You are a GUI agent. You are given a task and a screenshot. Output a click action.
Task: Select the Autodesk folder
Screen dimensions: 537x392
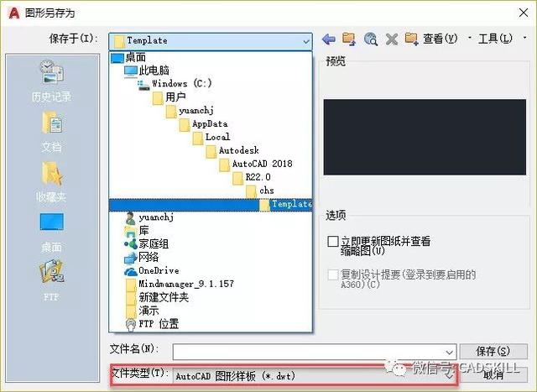click(232, 151)
